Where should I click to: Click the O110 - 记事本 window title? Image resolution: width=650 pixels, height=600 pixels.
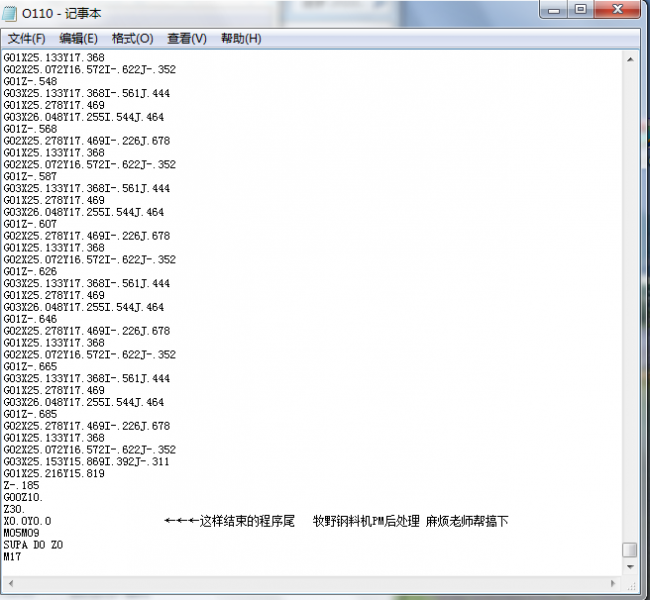click(x=61, y=13)
